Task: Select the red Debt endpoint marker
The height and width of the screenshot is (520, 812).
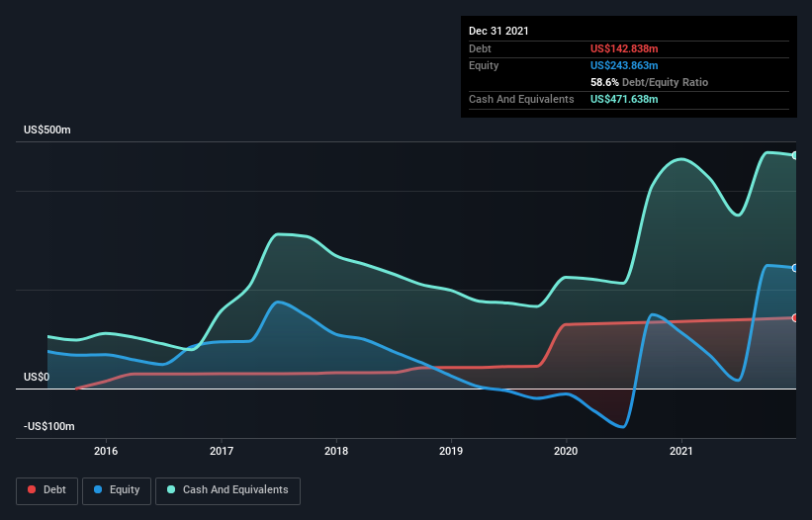Action: [795, 317]
